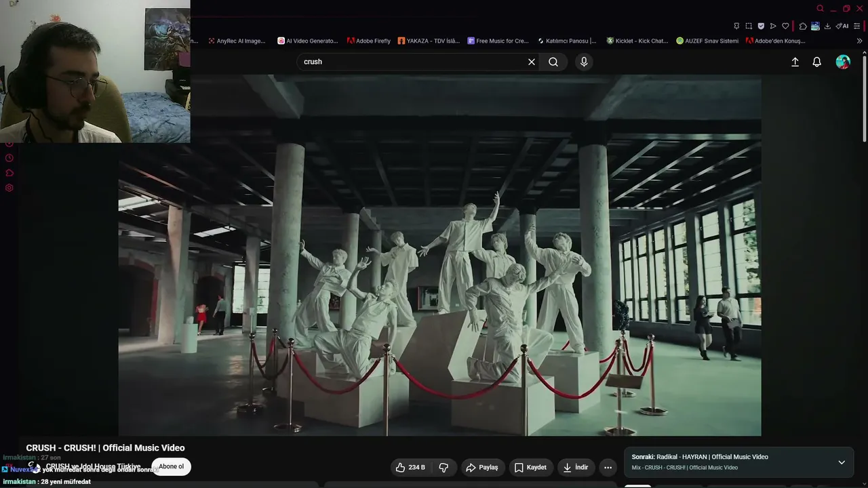The width and height of the screenshot is (868, 488).
Task: Save the video with Kaydet
Action: coord(530,468)
